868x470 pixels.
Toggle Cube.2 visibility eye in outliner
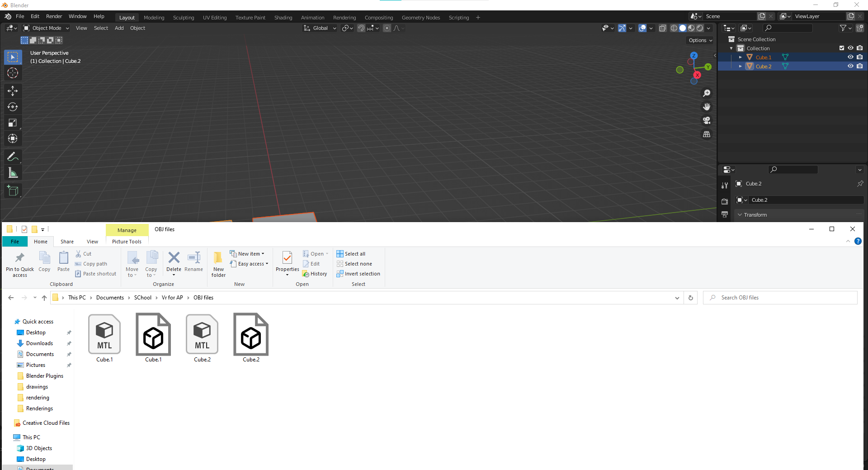[x=850, y=66]
